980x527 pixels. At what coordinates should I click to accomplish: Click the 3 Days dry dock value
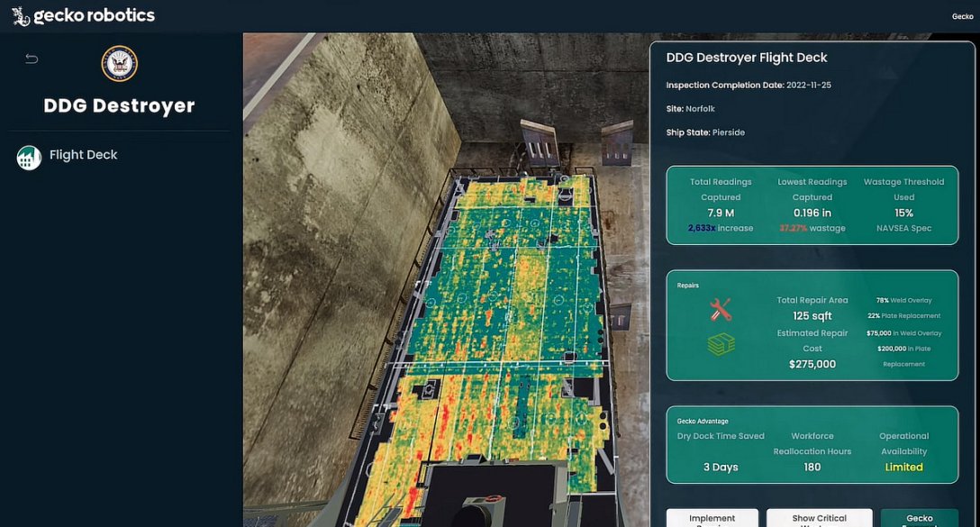pyautogui.click(x=721, y=467)
